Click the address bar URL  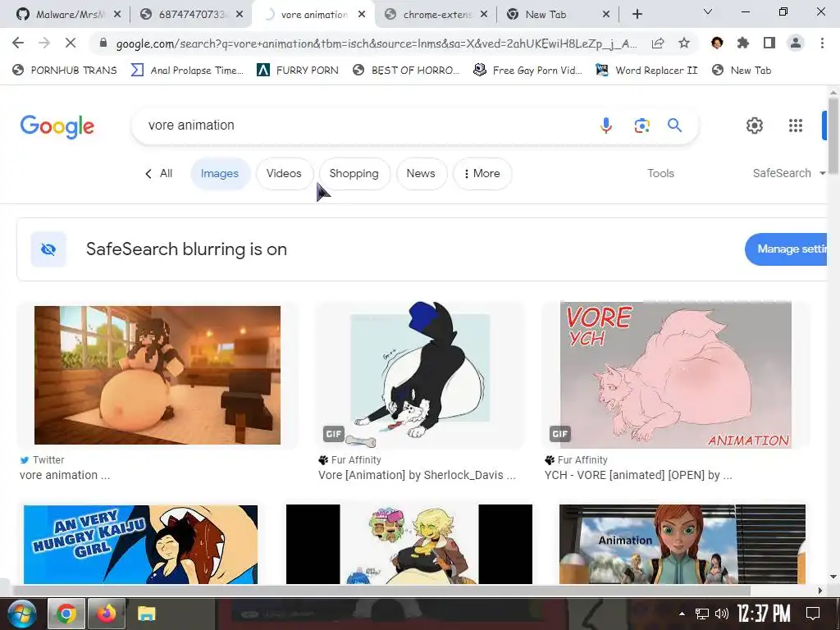376,43
